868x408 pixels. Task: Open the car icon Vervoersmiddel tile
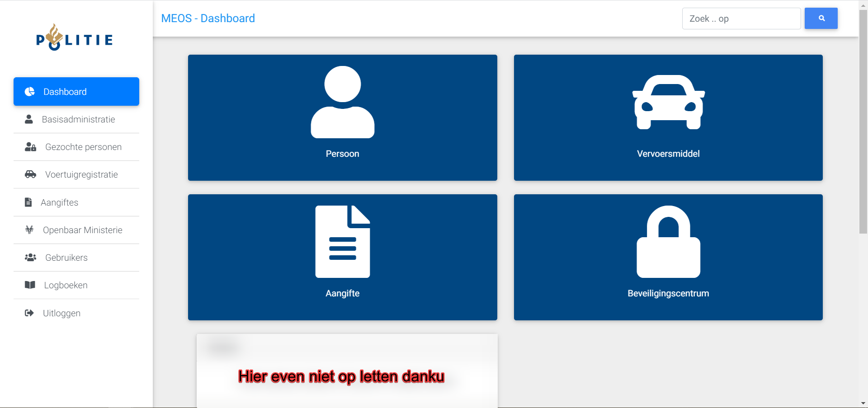(668, 102)
